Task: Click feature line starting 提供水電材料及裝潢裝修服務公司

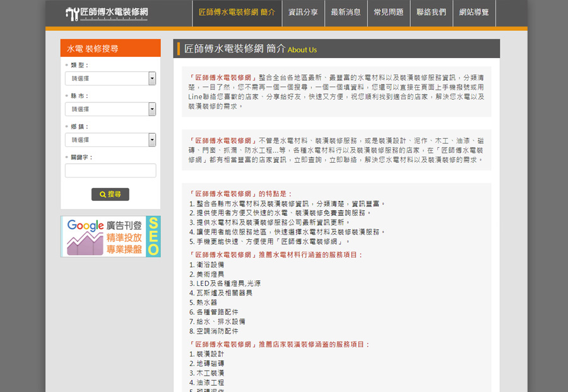Action: pos(269,222)
